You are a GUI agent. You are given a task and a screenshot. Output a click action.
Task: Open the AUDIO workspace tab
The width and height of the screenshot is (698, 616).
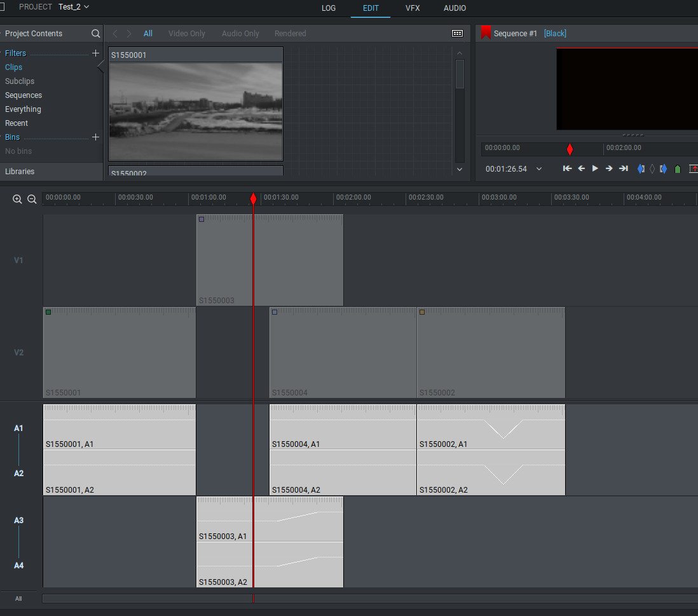(x=455, y=8)
